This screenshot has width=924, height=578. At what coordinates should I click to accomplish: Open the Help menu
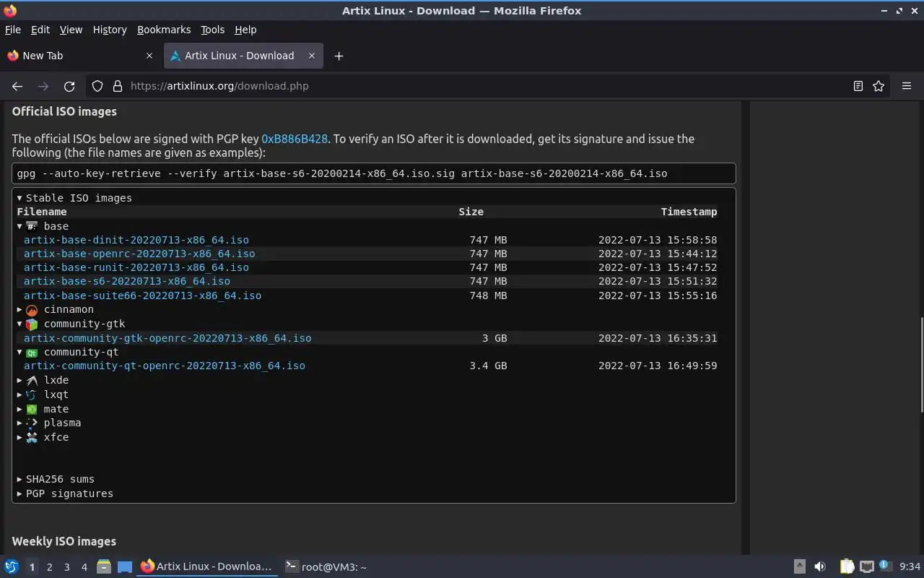(x=245, y=30)
